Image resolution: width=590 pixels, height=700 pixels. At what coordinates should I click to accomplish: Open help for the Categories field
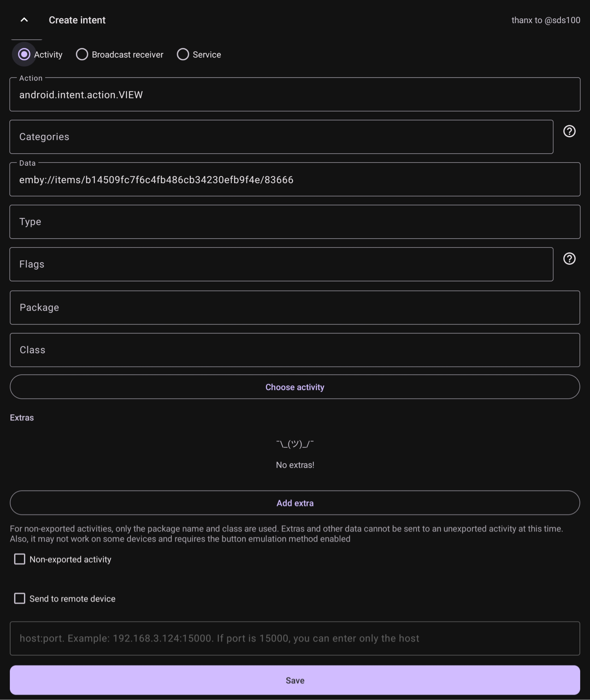[x=569, y=131]
